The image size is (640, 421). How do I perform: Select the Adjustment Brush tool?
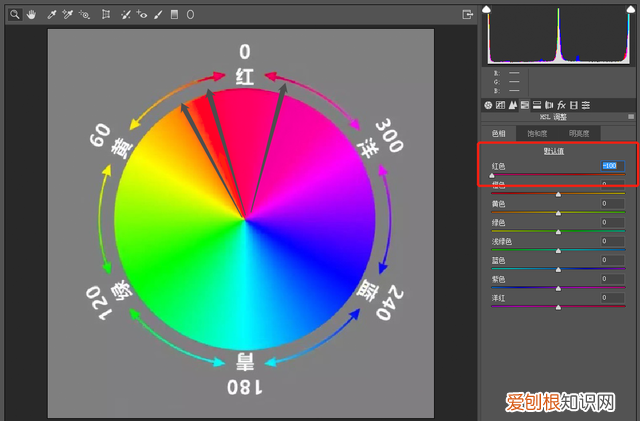[158, 15]
